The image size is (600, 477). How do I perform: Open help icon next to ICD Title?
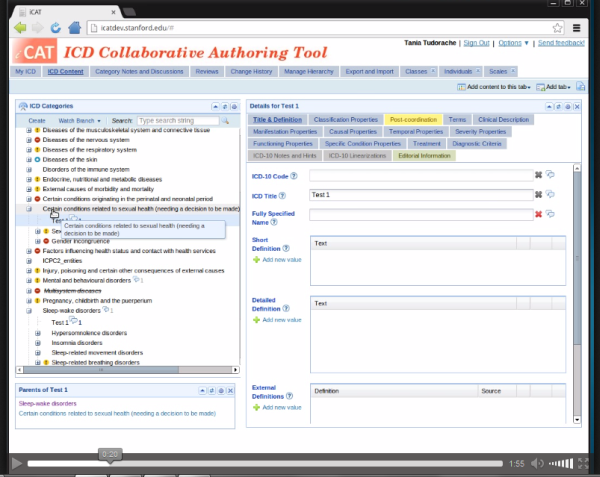tap(282, 196)
